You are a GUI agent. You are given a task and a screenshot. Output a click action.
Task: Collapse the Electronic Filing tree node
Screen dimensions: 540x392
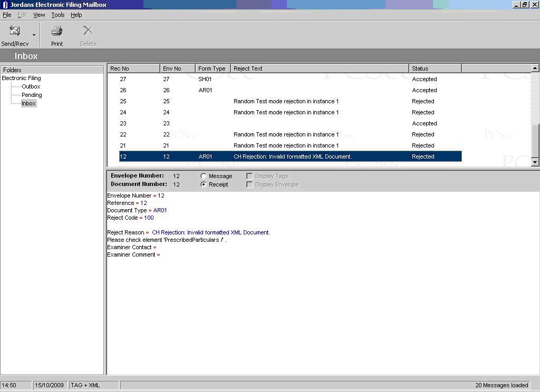pyautogui.click(x=21, y=78)
